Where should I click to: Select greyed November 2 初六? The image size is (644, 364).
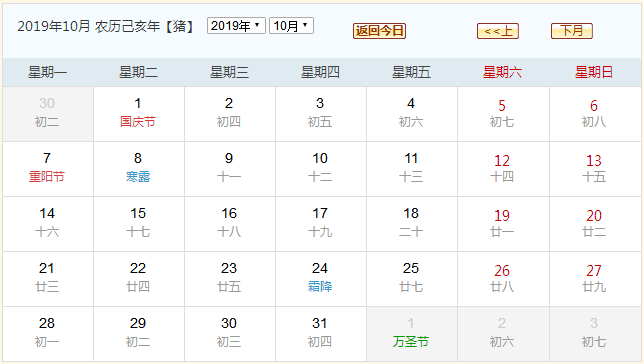click(503, 334)
